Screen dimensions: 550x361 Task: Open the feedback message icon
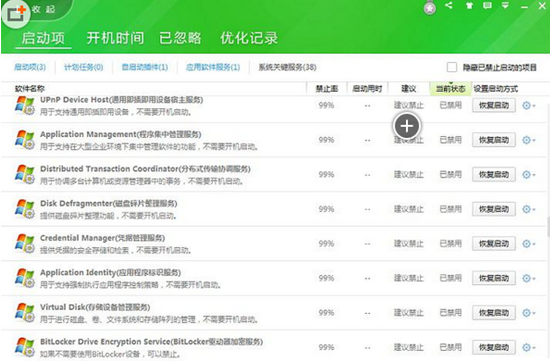coord(487,6)
